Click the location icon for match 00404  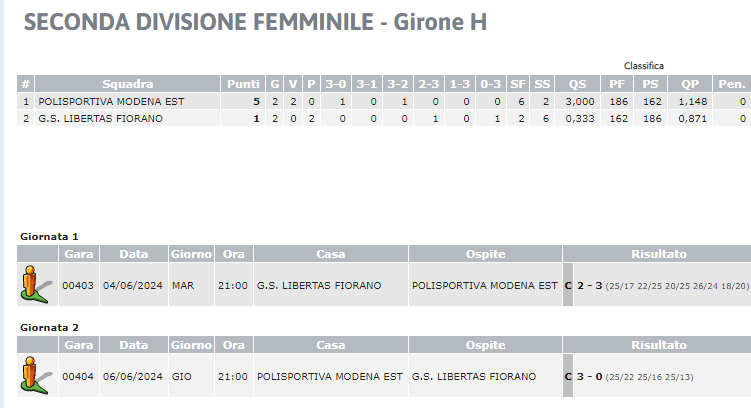pos(36,375)
